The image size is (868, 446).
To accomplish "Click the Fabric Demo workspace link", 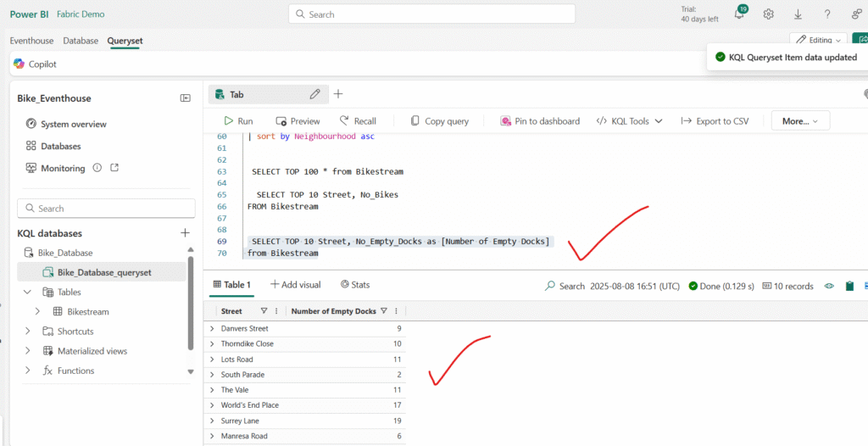I will [x=81, y=14].
